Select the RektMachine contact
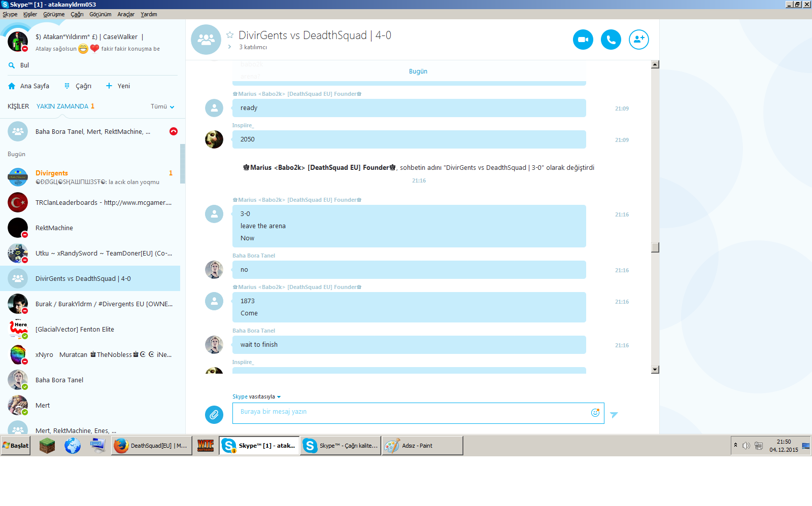 (90, 228)
